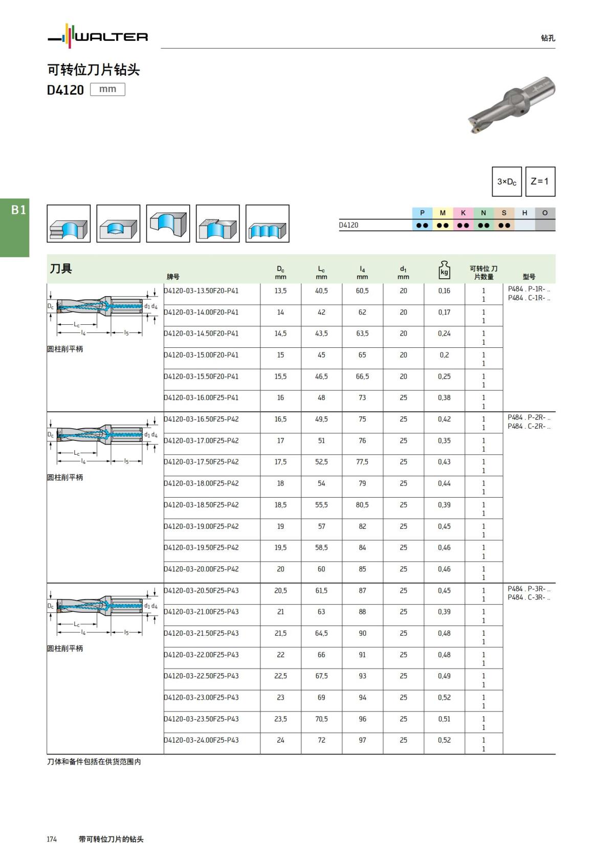Click the H material header cell
The image size is (614, 868).
[524, 213]
